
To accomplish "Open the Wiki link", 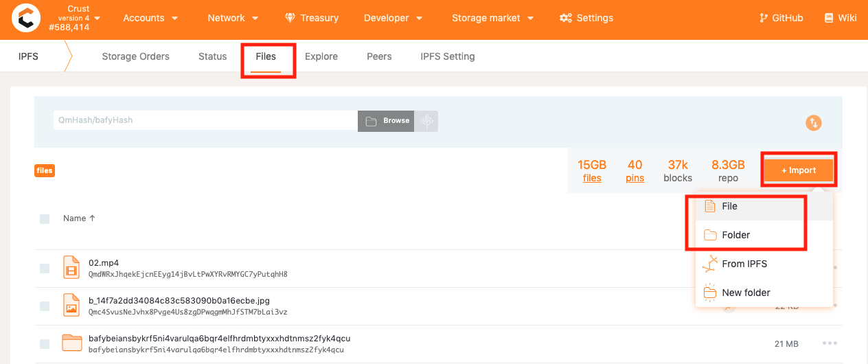I will click(x=840, y=18).
